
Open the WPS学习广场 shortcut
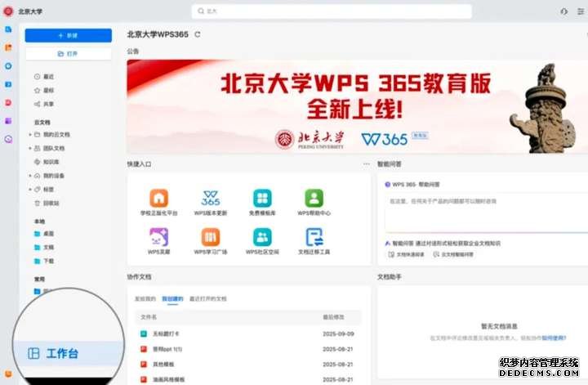click(x=211, y=242)
